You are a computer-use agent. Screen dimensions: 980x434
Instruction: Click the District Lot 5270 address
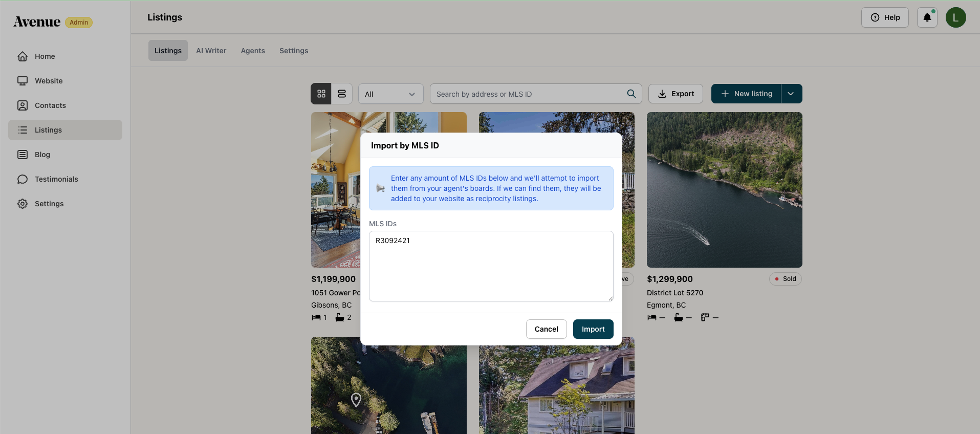[x=675, y=293]
